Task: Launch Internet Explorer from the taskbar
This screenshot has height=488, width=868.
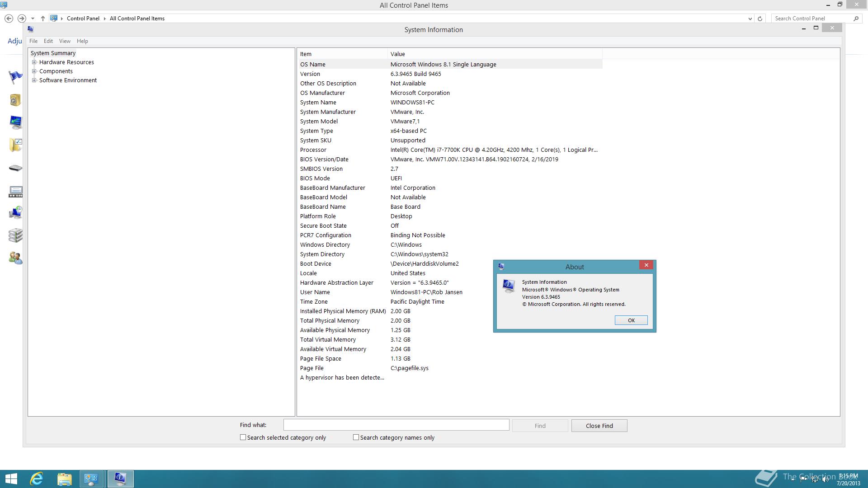Action: [x=37, y=479]
